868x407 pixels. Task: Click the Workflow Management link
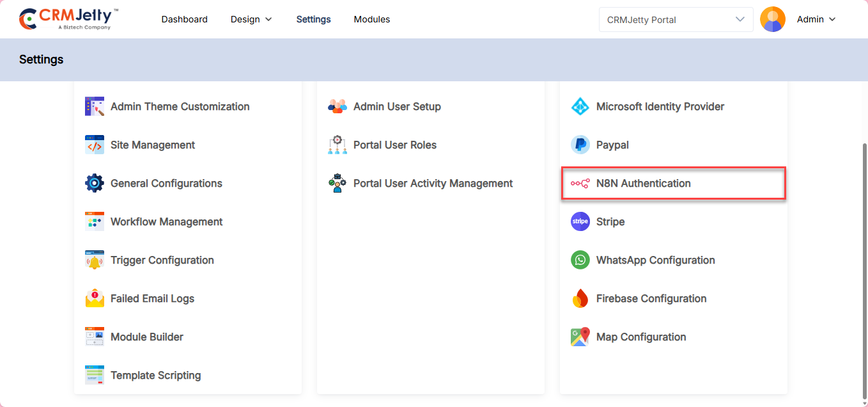[166, 222]
